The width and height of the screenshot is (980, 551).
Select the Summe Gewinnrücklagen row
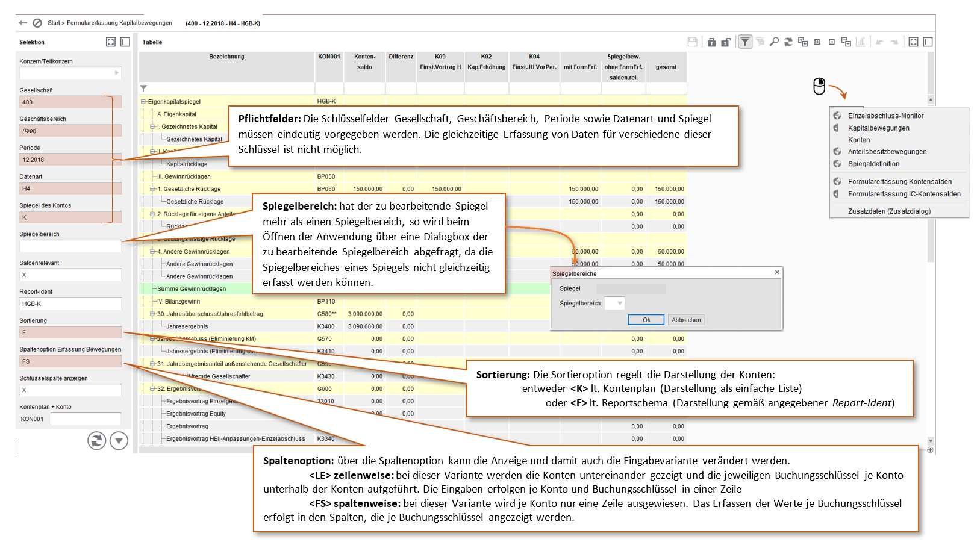413,289
